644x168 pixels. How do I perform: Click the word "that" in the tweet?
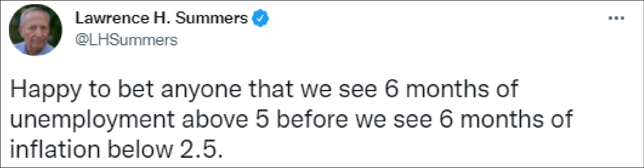click(271, 89)
